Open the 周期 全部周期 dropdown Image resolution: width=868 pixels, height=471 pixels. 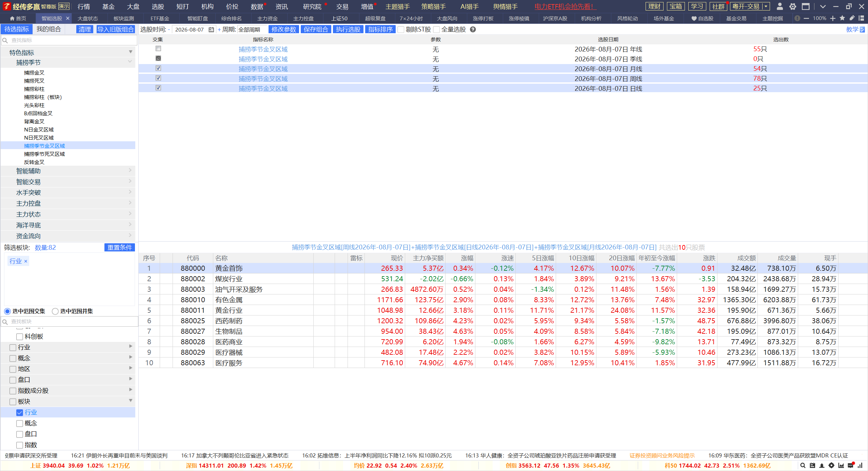coord(252,30)
